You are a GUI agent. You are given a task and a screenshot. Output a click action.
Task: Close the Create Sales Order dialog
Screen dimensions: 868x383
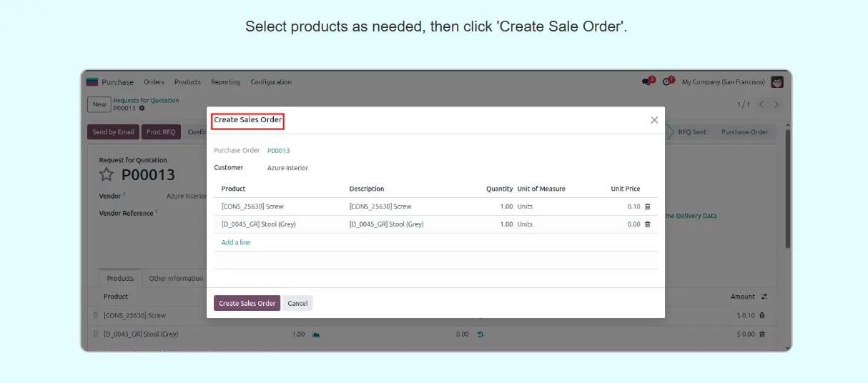pos(654,120)
